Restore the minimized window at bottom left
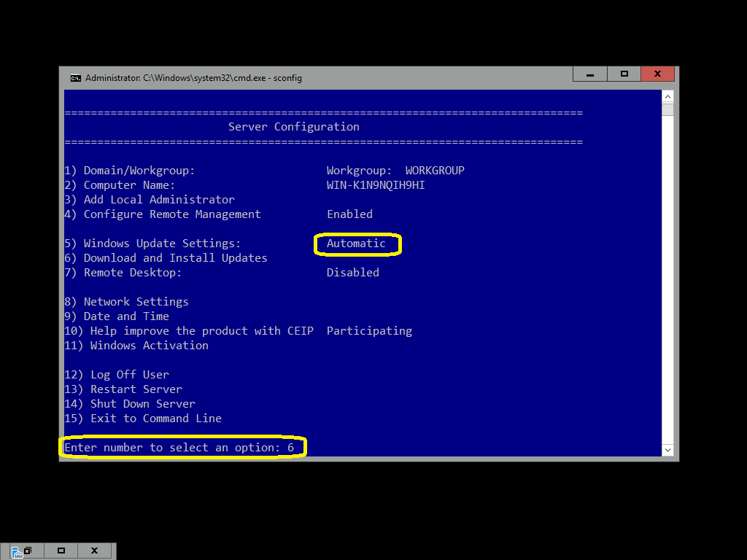The width and height of the screenshot is (747, 560). (28, 551)
